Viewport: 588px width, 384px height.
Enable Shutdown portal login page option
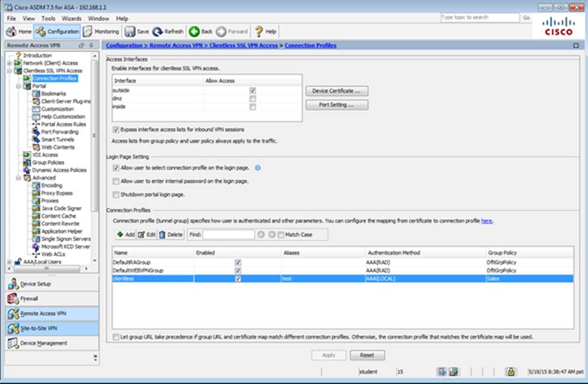(x=116, y=194)
